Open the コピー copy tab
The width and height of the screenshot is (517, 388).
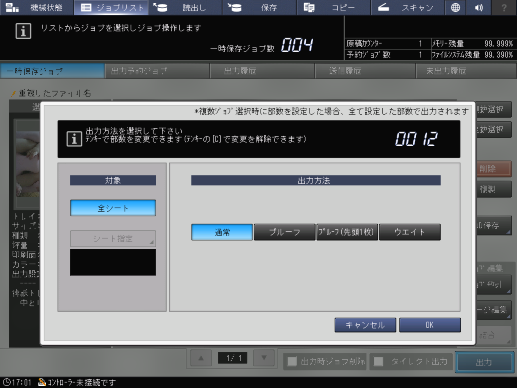[x=334, y=7]
